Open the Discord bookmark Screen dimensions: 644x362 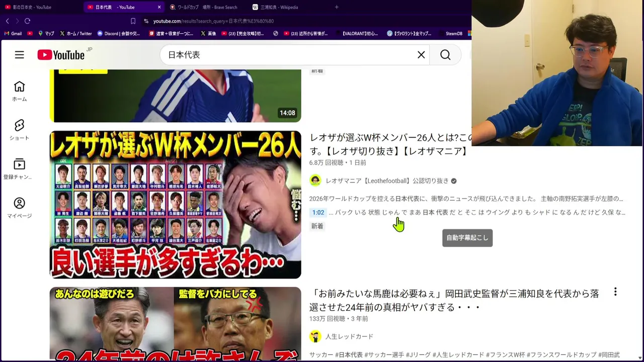(x=119, y=34)
